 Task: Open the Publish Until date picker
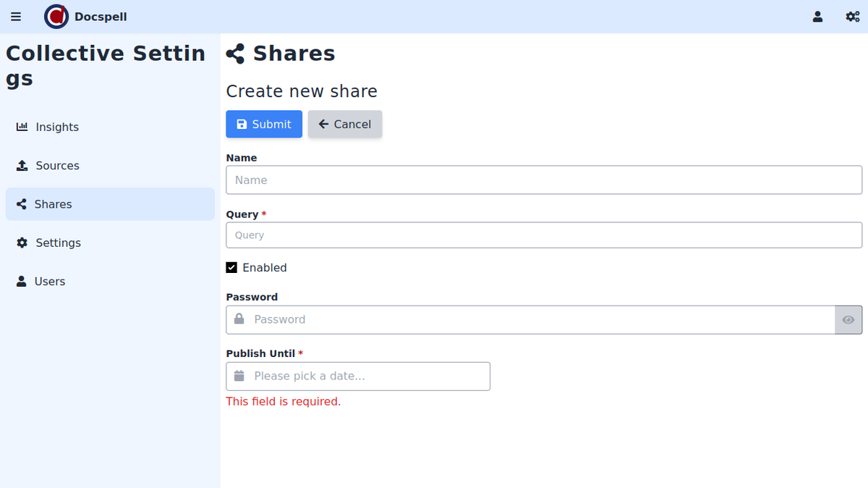pyautogui.click(x=369, y=376)
